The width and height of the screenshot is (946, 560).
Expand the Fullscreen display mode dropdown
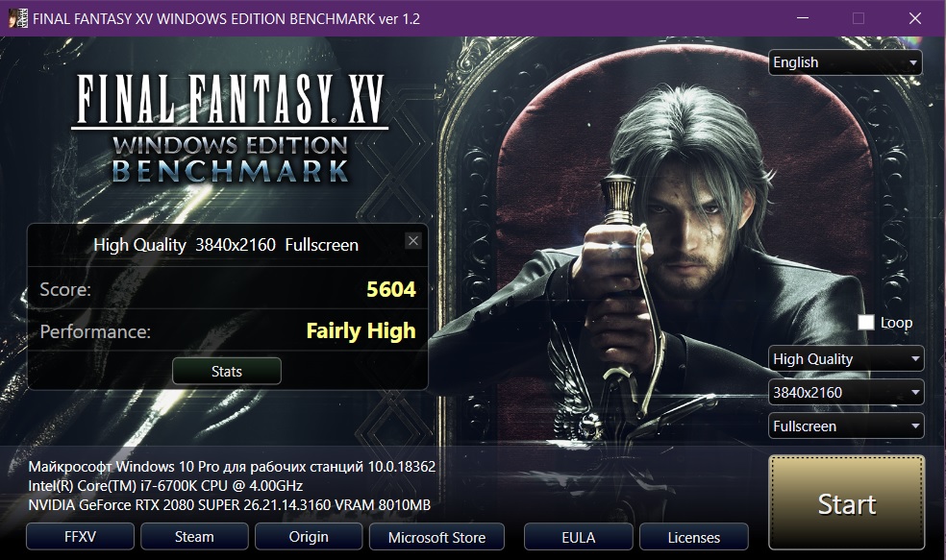(846, 426)
